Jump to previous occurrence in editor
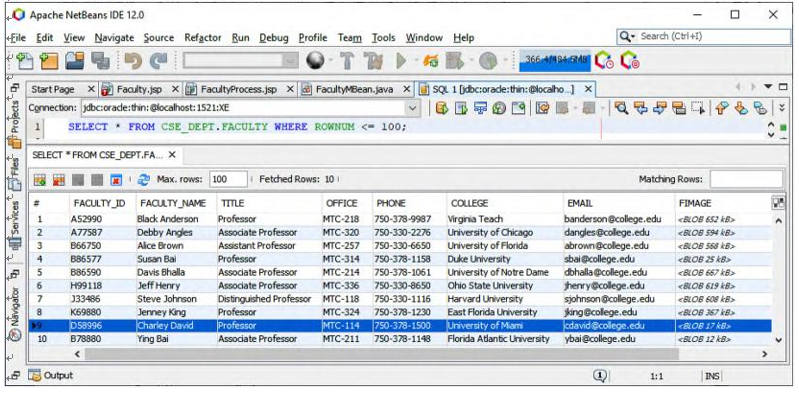The height and width of the screenshot is (393, 799). 640,108
